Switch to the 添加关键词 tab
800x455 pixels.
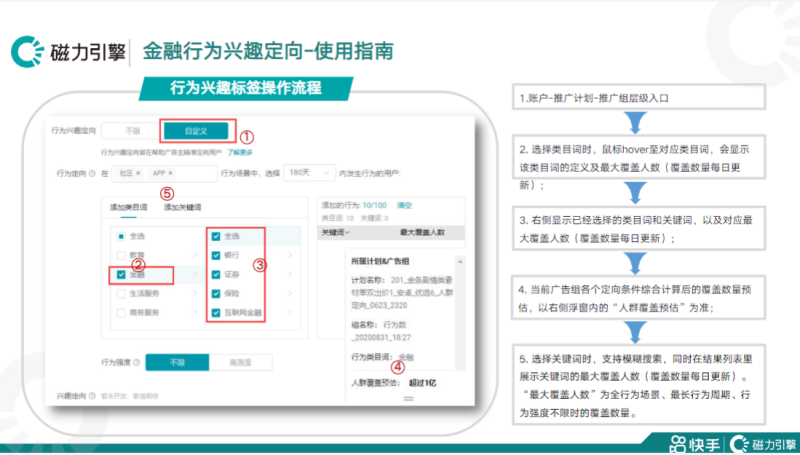[182, 207]
